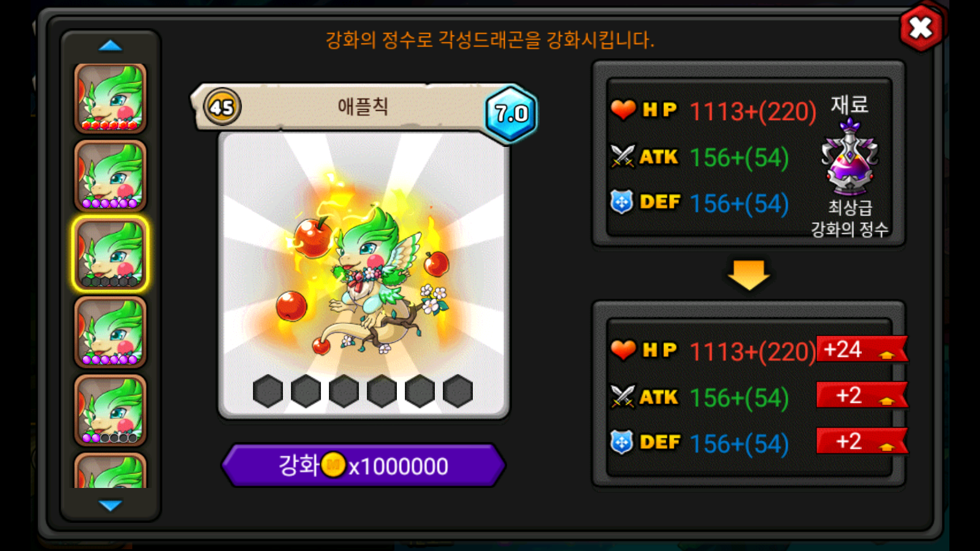Close the dragon enhancement dialog
Screen dimensions: 980x551
pos(921,28)
